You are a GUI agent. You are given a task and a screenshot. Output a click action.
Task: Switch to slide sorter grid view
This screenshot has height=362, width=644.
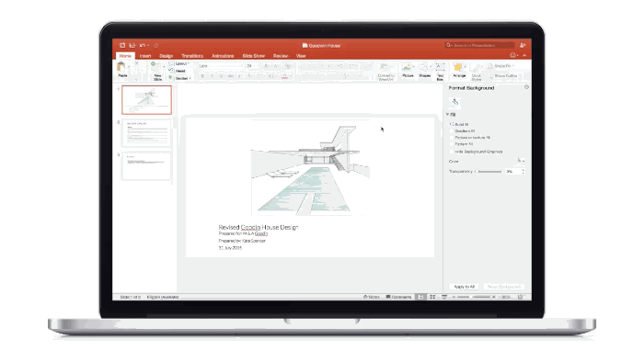click(432, 297)
